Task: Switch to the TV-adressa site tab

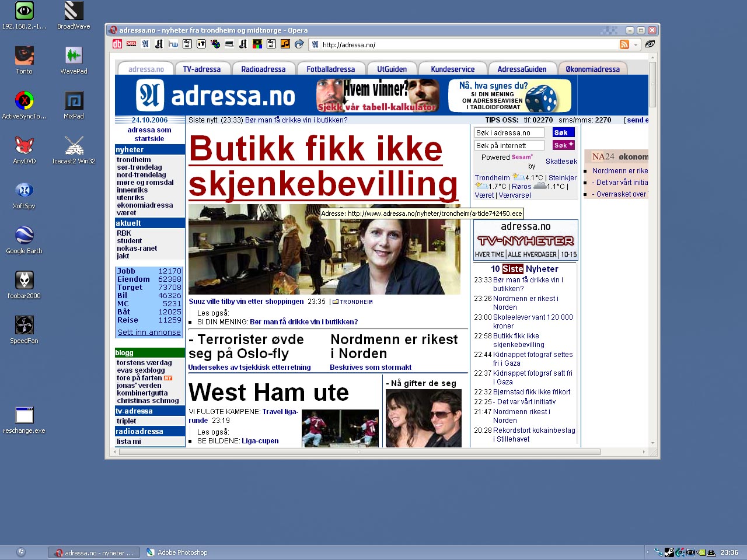Action: 202,69
